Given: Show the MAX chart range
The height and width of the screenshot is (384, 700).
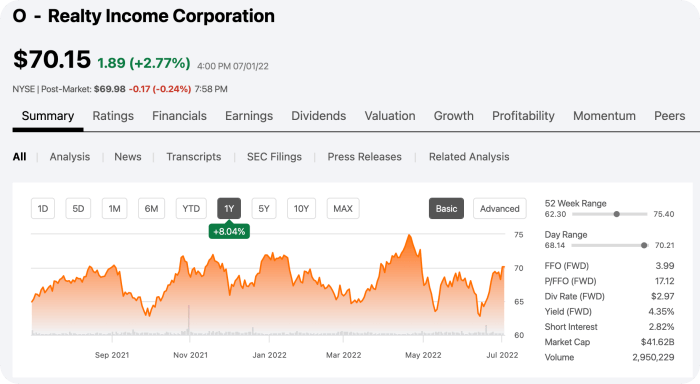Looking at the screenshot, I should pos(343,209).
